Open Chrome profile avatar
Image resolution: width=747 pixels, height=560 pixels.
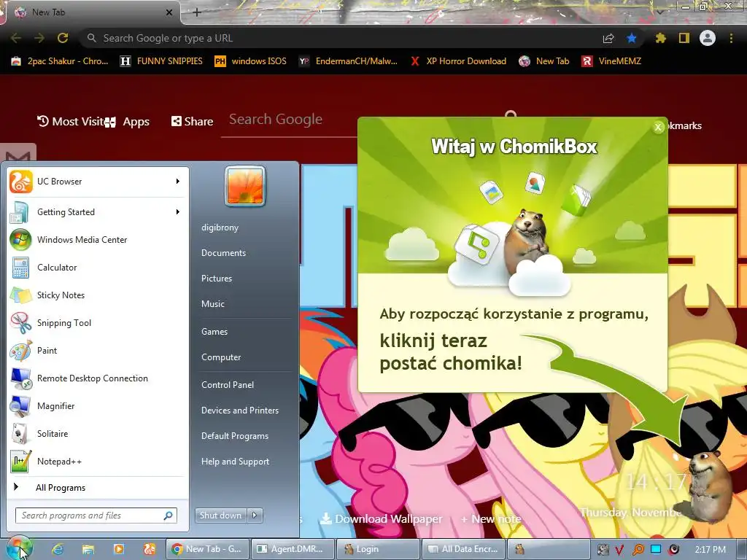click(x=708, y=38)
